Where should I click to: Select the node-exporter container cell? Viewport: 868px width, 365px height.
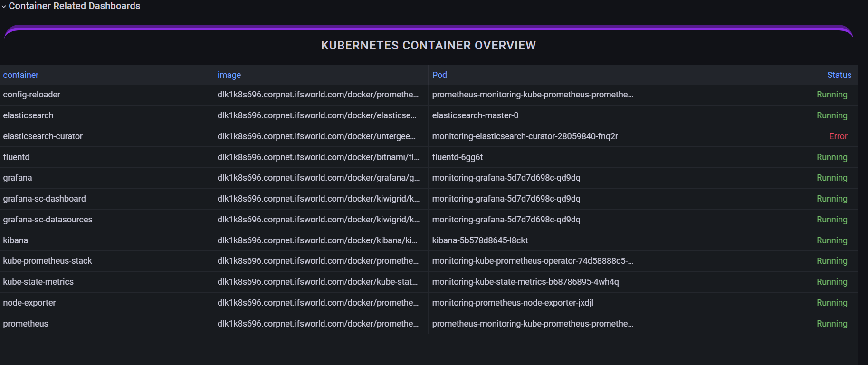click(29, 303)
